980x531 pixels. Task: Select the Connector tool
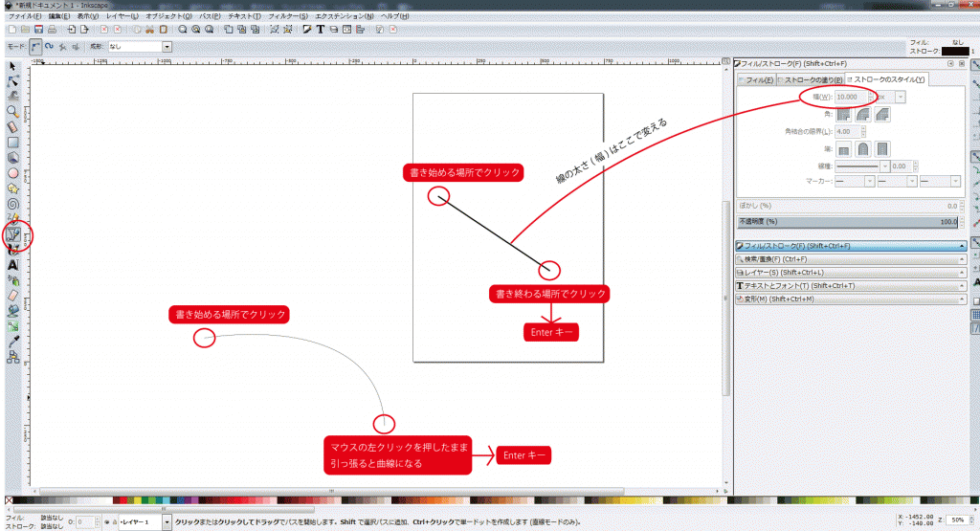point(12,357)
